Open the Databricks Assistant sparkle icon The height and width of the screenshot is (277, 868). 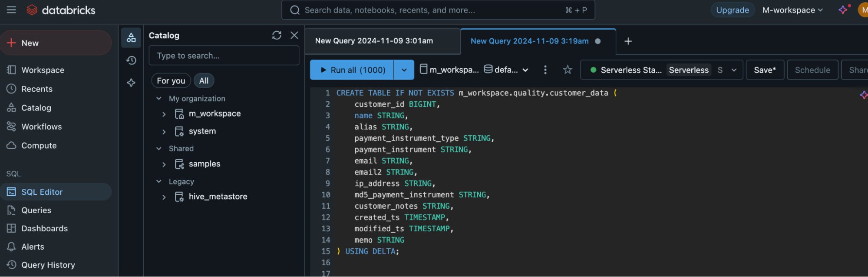(843, 10)
